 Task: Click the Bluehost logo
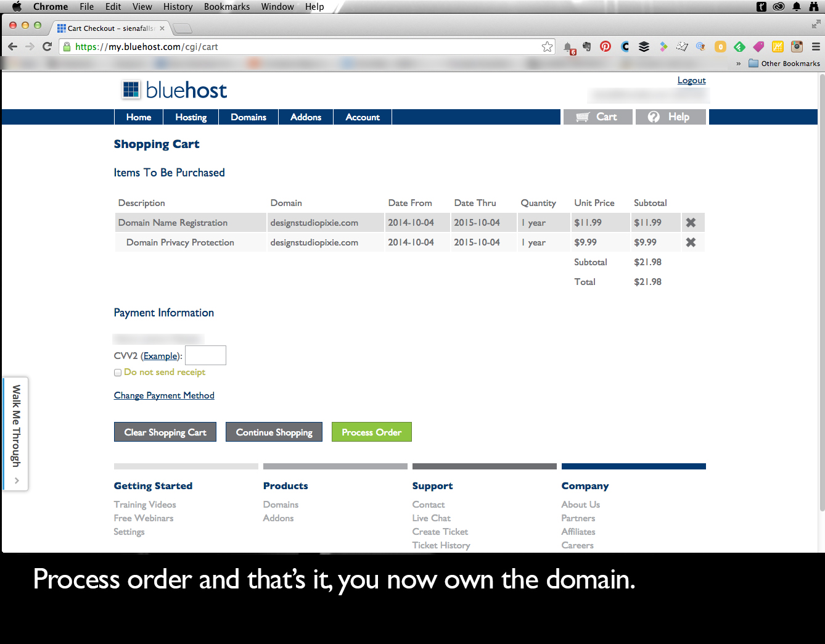point(174,90)
